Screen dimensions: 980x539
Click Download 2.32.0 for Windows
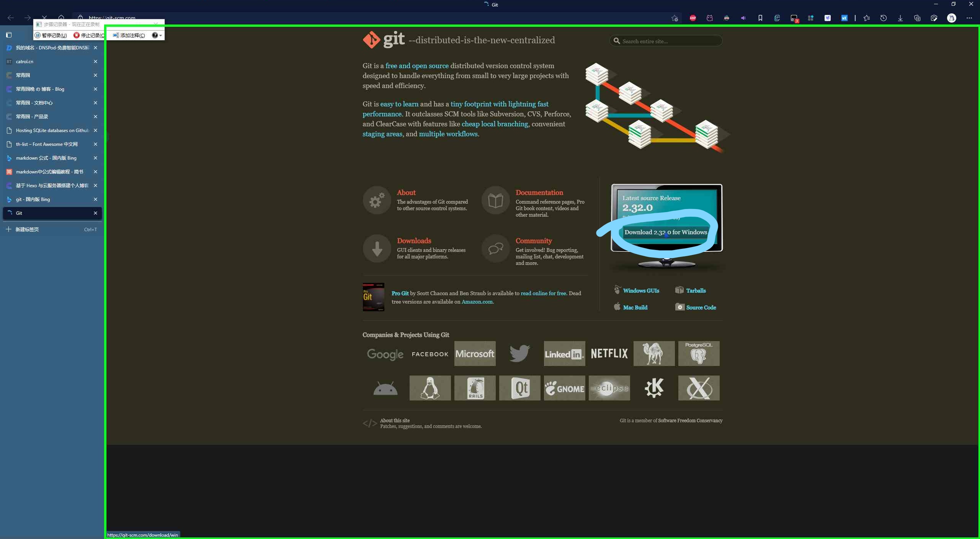click(665, 232)
